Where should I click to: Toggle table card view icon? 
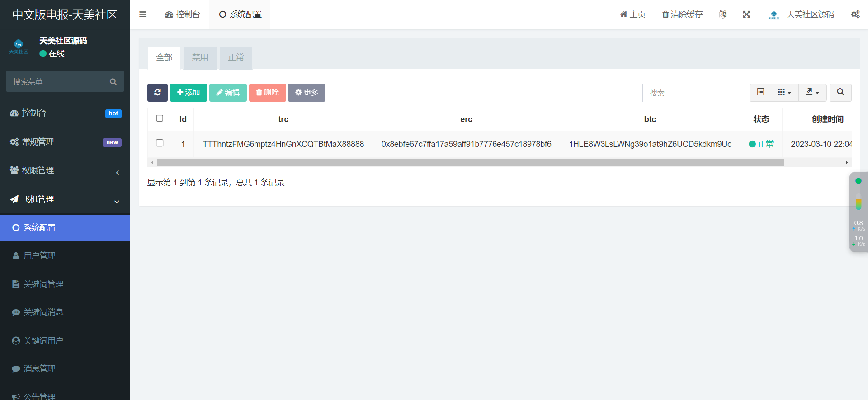tap(760, 92)
